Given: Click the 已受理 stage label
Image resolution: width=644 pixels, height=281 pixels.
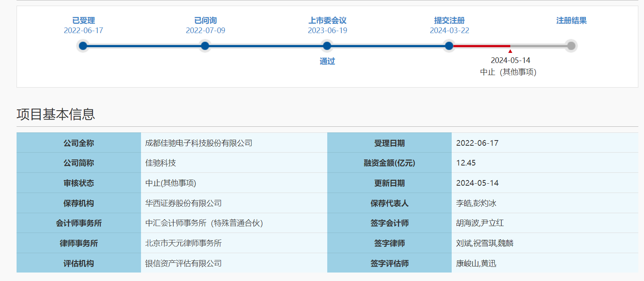Looking at the screenshot, I should (x=83, y=21).
